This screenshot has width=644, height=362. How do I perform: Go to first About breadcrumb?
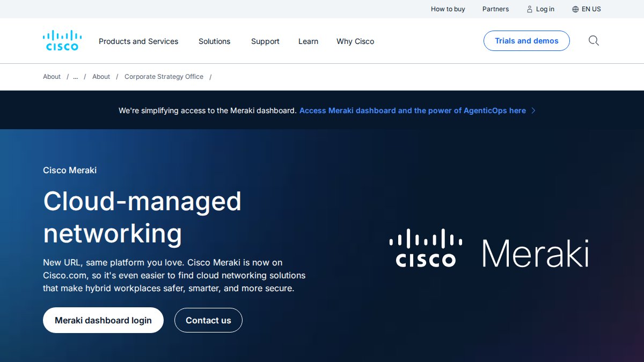pyautogui.click(x=52, y=77)
